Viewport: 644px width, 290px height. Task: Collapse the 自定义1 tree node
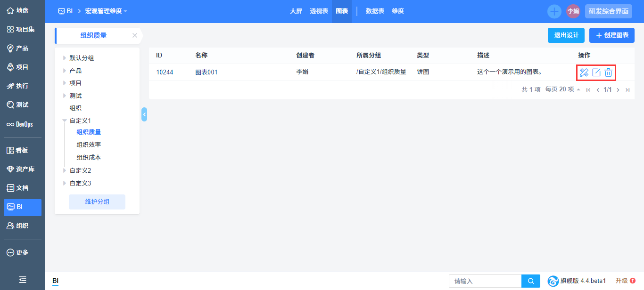click(65, 121)
